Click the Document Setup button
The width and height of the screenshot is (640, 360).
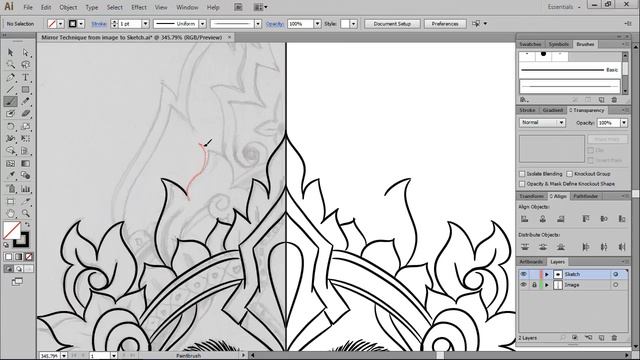392,24
